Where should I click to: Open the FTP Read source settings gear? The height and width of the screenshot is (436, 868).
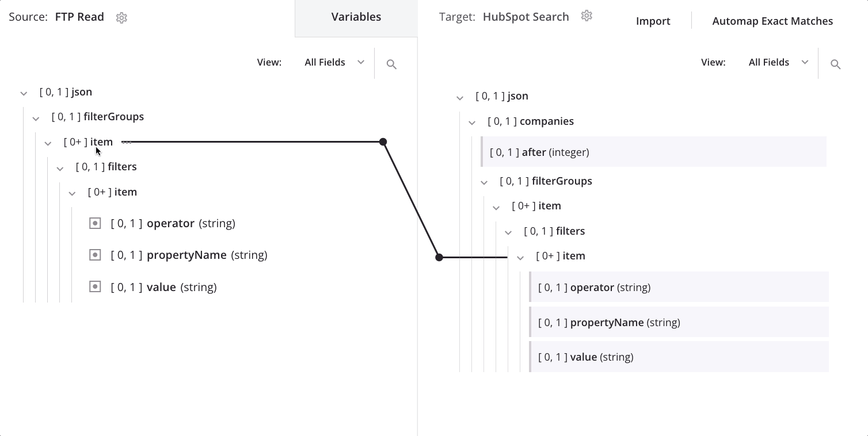pos(121,18)
